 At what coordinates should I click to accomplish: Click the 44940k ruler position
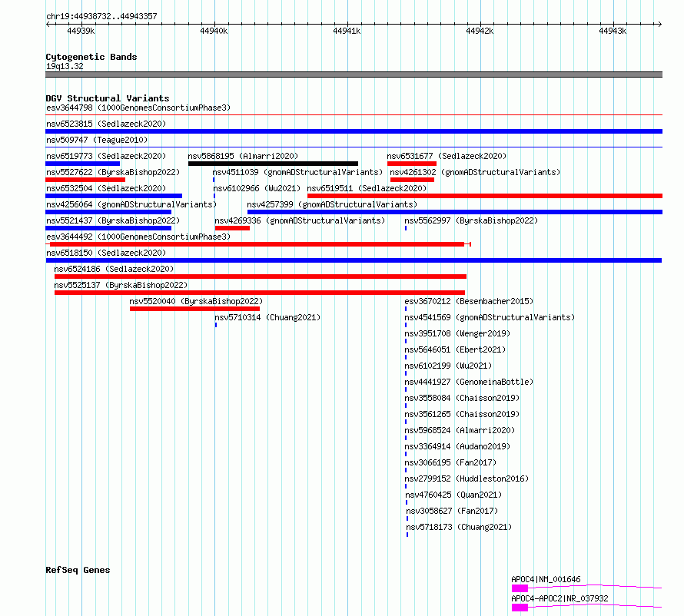point(214,31)
